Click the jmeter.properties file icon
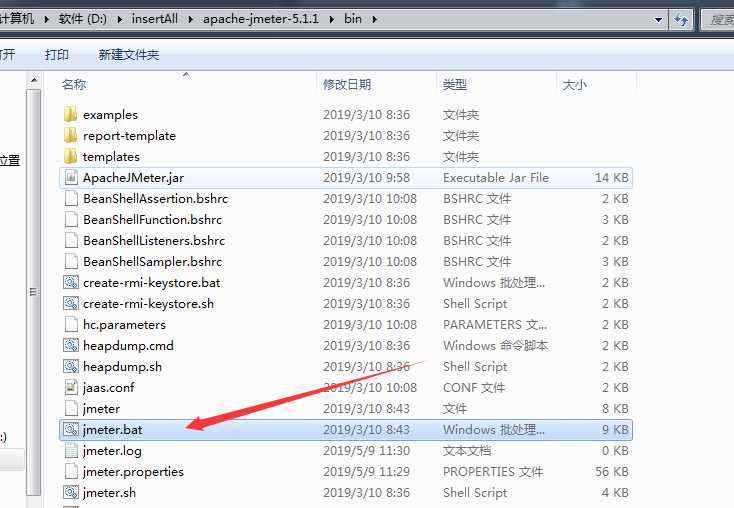Screen dimensions: 734x508 coord(71,471)
